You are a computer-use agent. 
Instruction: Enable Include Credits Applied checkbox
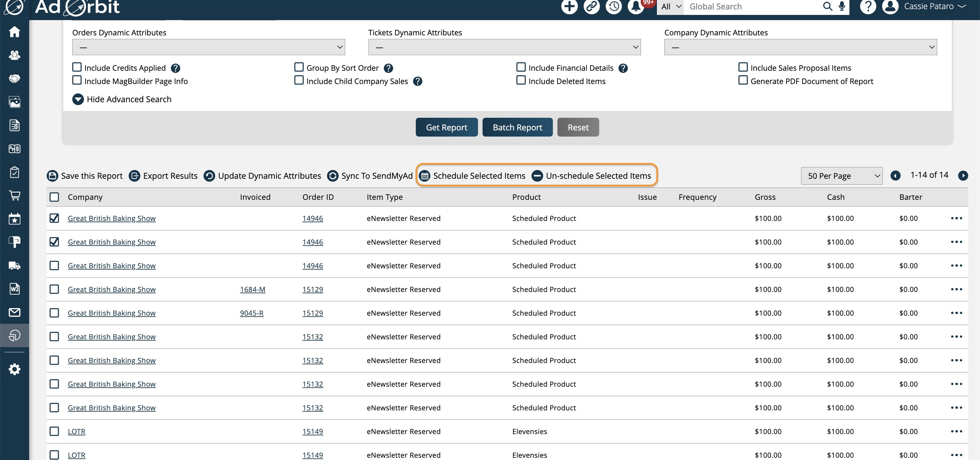[x=77, y=67]
